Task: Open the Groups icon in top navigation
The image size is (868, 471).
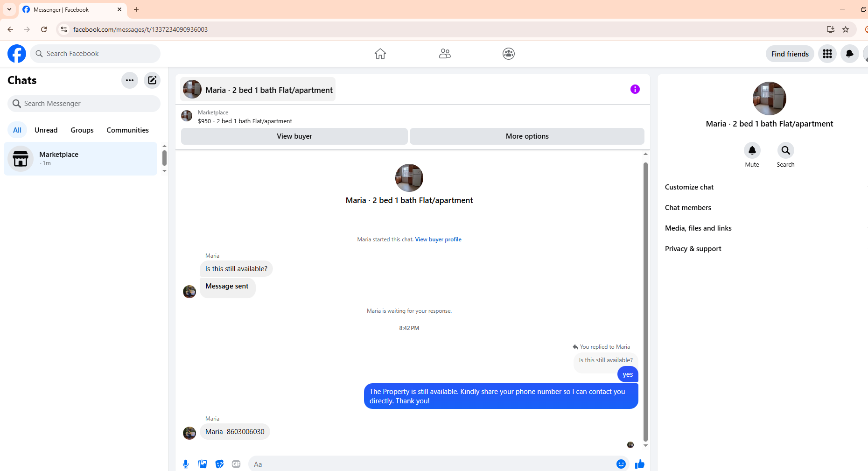Action: 509,54
